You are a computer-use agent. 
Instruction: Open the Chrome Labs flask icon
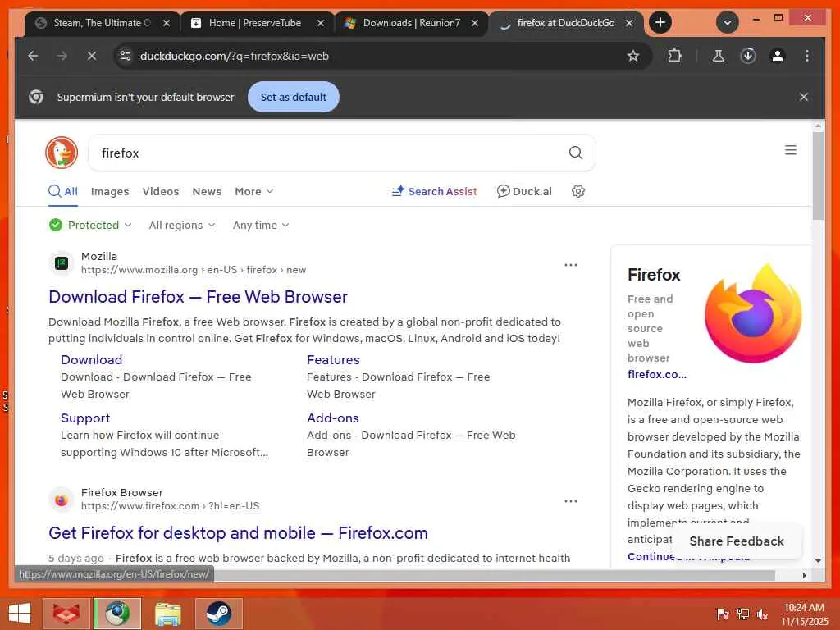click(719, 56)
